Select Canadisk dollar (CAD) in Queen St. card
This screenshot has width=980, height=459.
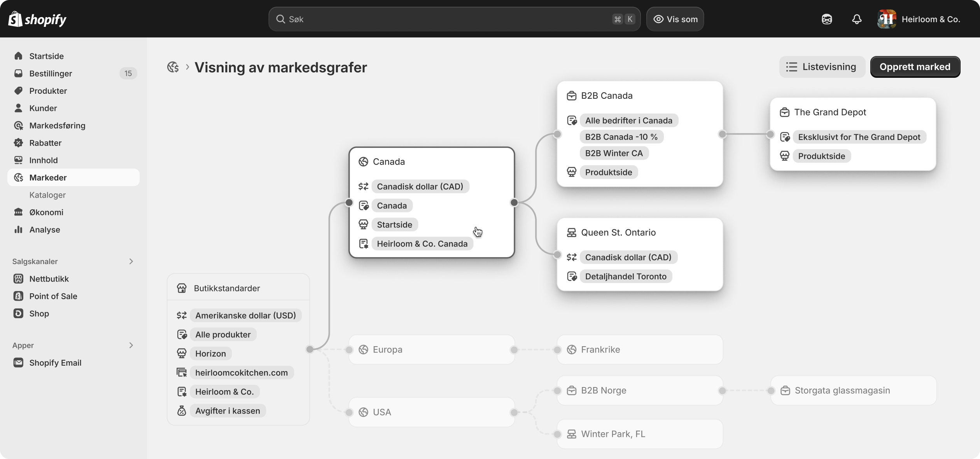click(x=628, y=258)
